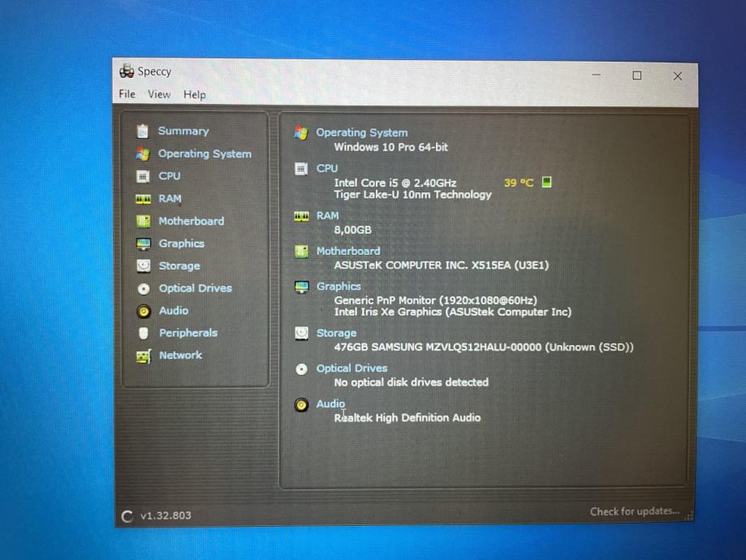Click CPU heading in summary panel
The width and height of the screenshot is (746, 560).
click(327, 169)
